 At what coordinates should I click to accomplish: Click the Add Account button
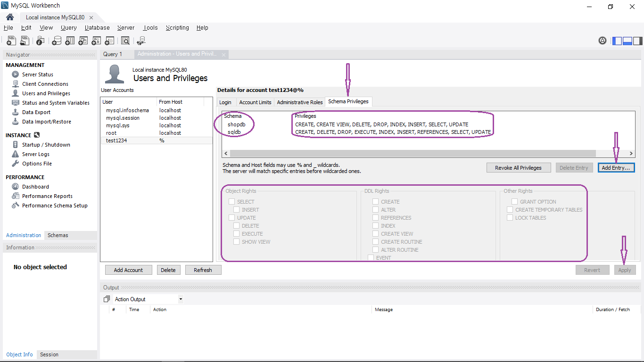click(128, 270)
